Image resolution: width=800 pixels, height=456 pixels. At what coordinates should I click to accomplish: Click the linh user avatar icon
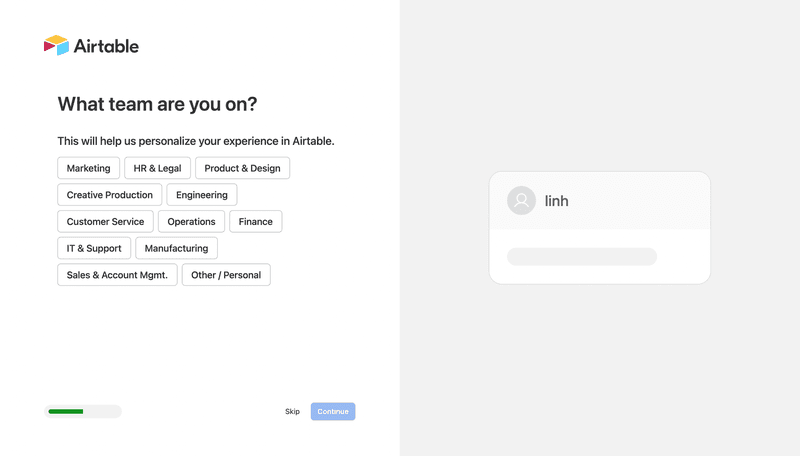pyautogui.click(x=521, y=201)
